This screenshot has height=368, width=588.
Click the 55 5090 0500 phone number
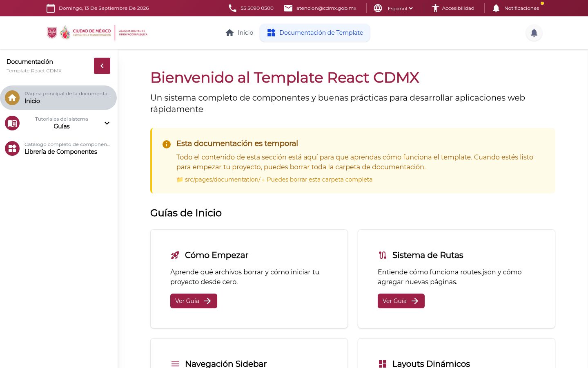point(257,8)
